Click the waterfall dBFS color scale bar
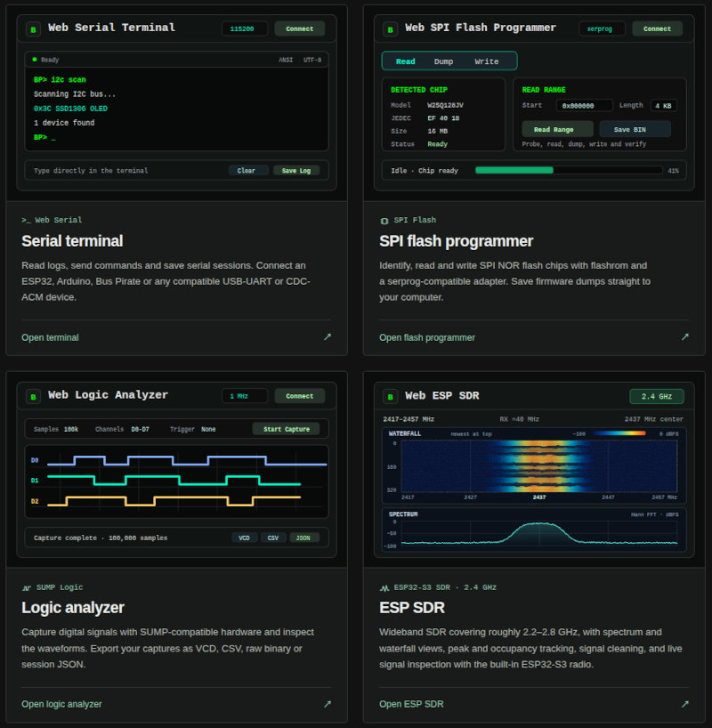Viewport: 712px width, 728px height. coord(620,433)
